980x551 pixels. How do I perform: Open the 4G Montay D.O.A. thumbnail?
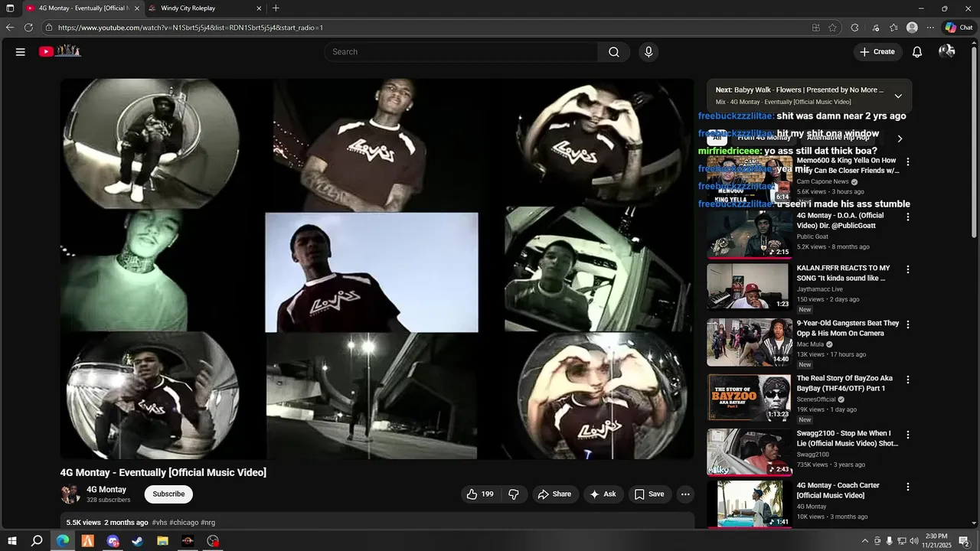click(750, 234)
